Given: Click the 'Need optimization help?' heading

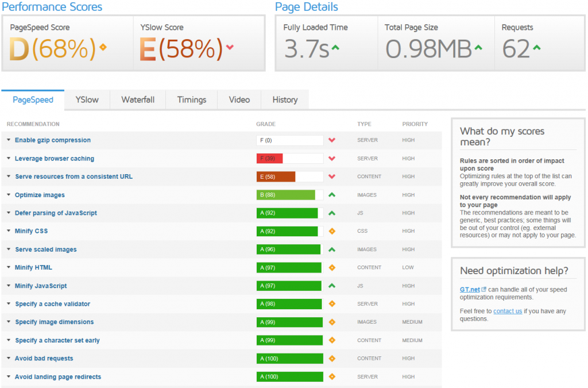Looking at the screenshot, I should [x=514, y=271].
